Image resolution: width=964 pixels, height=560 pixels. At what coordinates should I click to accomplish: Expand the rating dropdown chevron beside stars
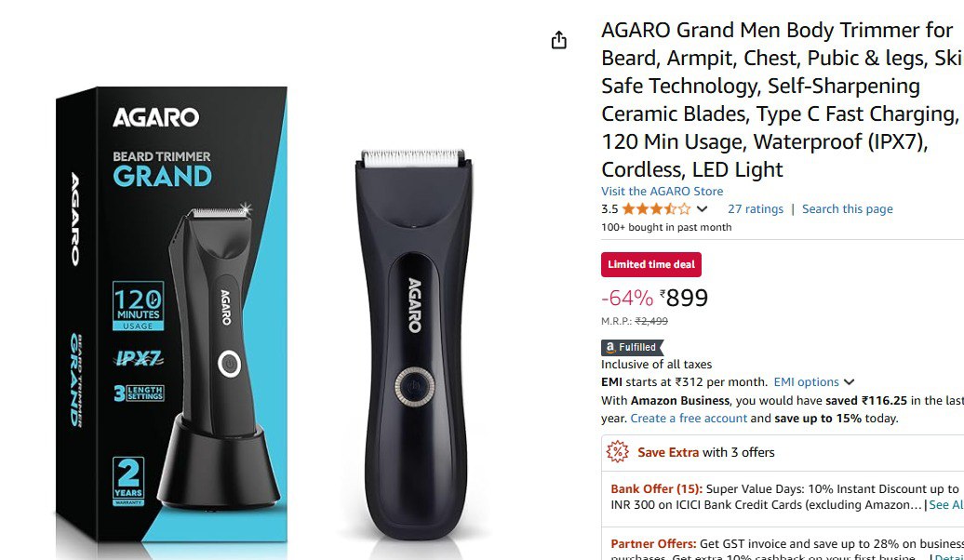tap(703, 209)
